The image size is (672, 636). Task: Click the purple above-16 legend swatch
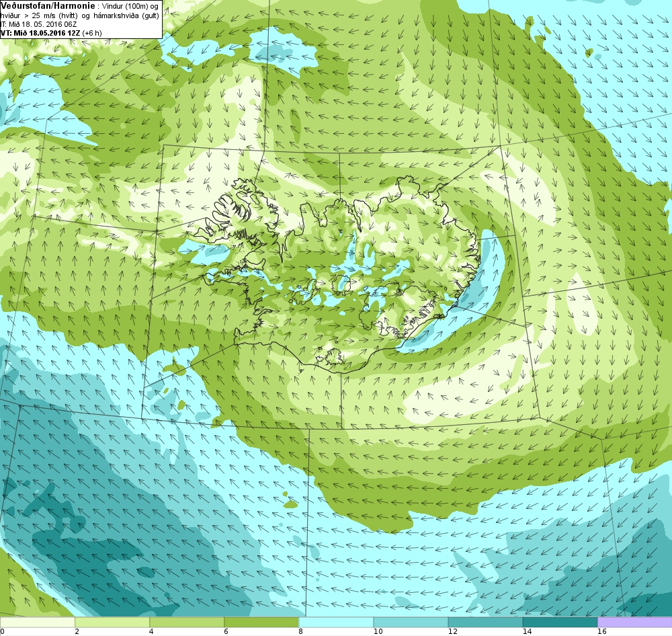pyautogui.click(x=635, y=622)
